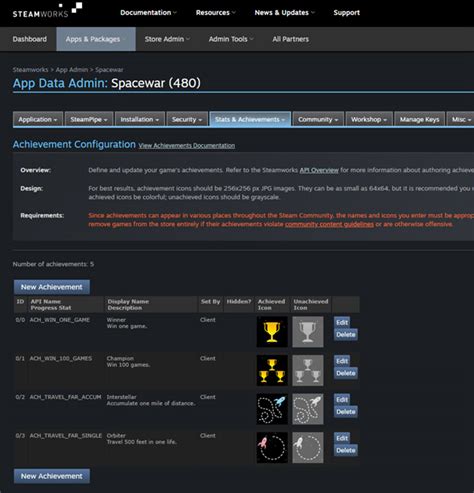
Task: Click the Champion unachieved gray trophies icon
Action: coord(308,370)
